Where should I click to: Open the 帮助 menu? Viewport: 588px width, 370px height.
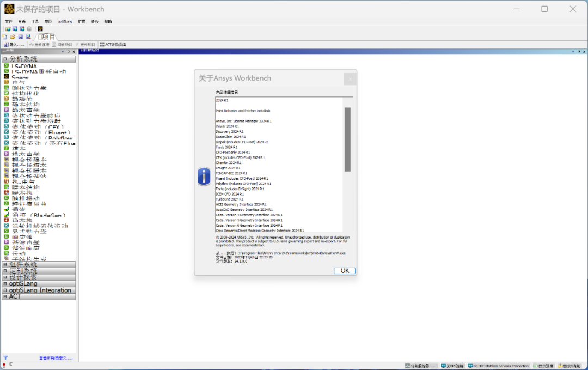coord(108,21)
